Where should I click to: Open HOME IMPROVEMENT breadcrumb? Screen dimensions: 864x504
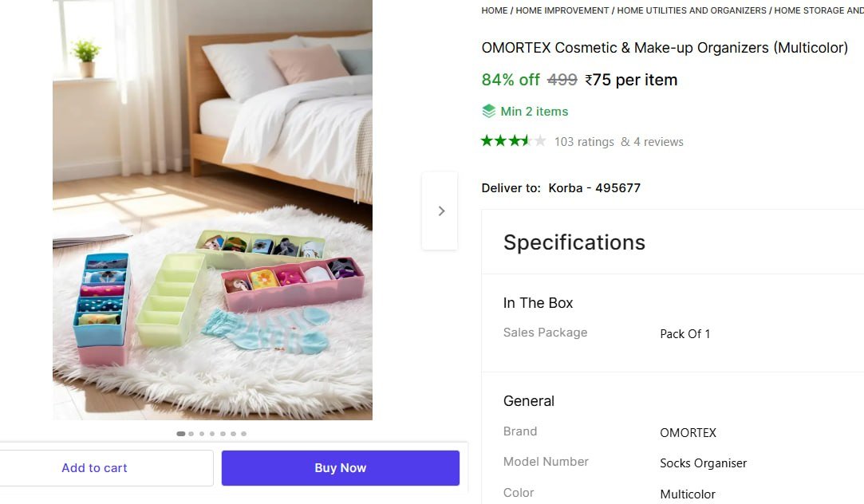pos(562,10)
